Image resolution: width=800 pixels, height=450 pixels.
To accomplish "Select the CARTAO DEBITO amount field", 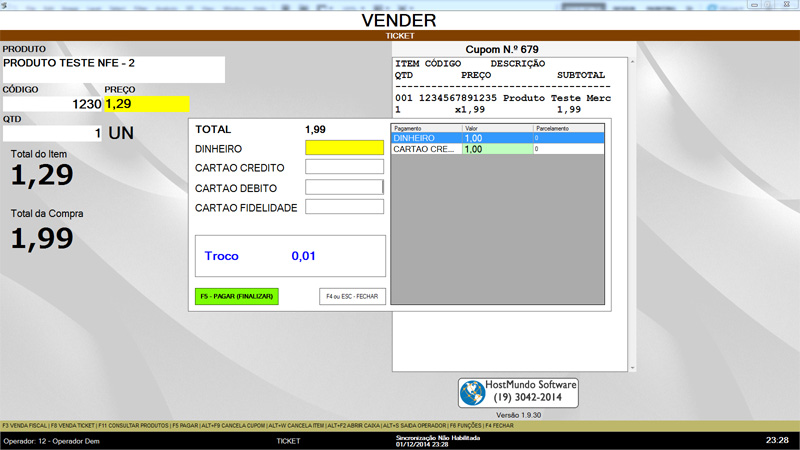I will (x=344, y=187).
